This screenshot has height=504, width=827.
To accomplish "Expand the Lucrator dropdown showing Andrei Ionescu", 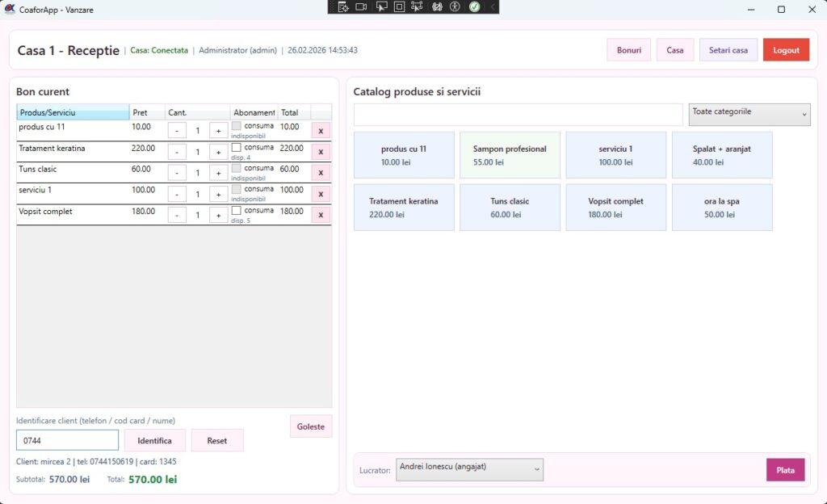I will [x=469, y=469].
